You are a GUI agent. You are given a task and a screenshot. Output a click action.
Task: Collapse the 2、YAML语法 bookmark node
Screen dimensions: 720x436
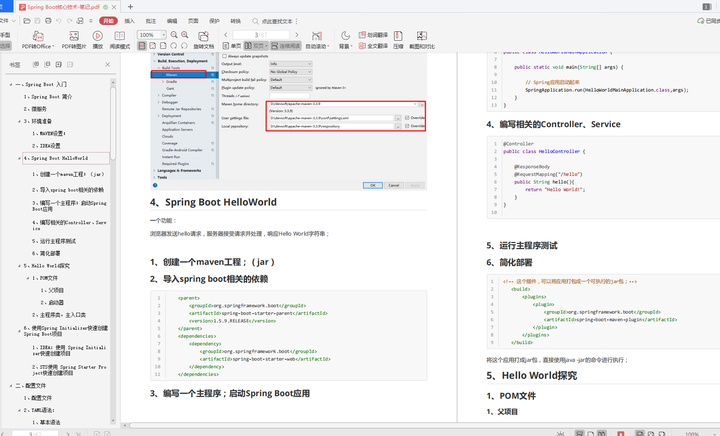click(x=19, y=410)
